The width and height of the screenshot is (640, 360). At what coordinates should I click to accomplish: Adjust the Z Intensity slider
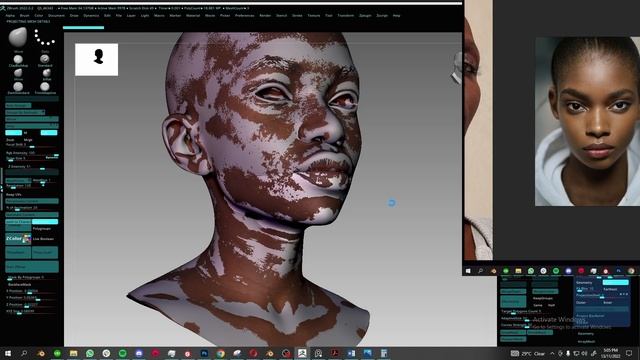pyautogui.click(x=32, y=167)
